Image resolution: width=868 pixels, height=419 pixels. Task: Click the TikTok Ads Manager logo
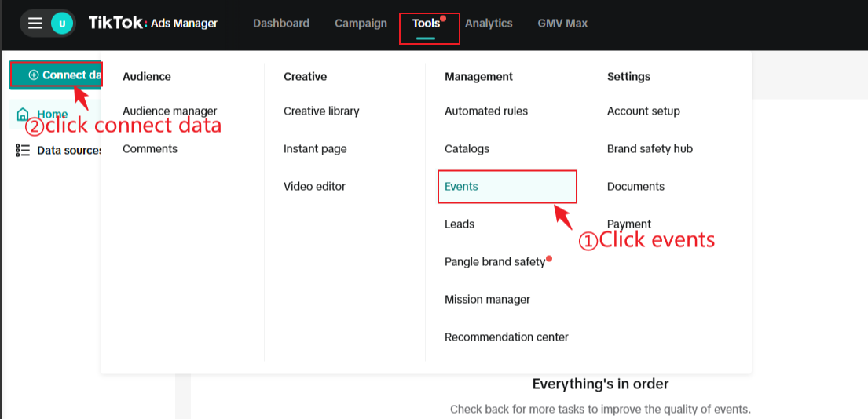(x=153, y=24)
